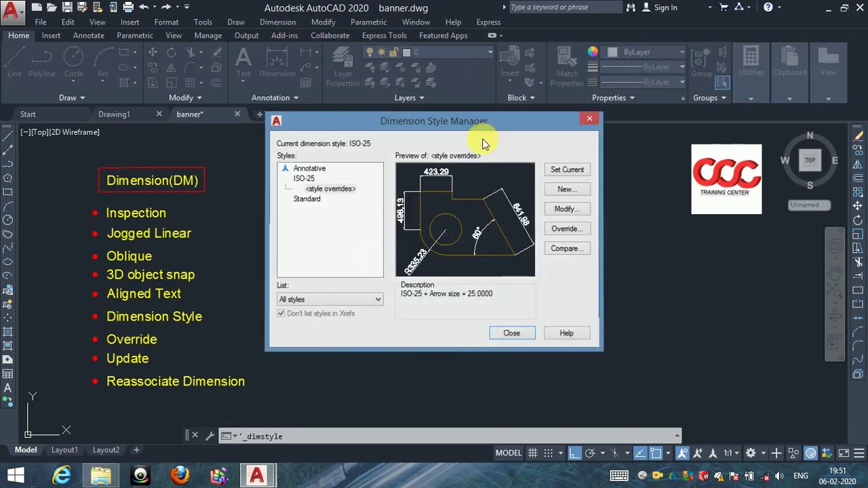Click the Undo arrow icon
This screenshot has width=868, height=488.
[x=143, y=7]
